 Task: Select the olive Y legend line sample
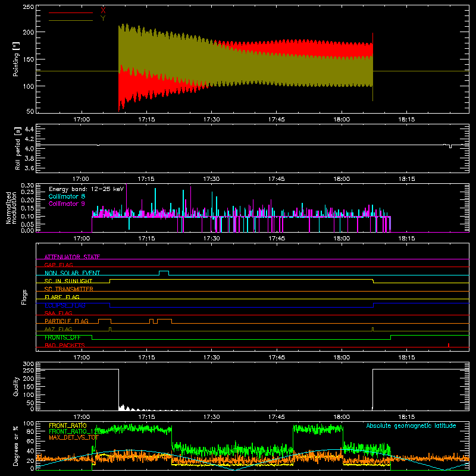point(71,20)
